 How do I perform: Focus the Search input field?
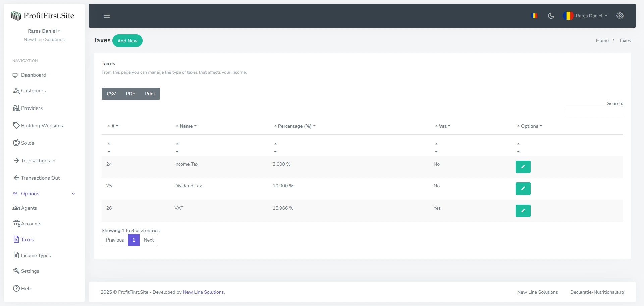click(x=595, y=112)
